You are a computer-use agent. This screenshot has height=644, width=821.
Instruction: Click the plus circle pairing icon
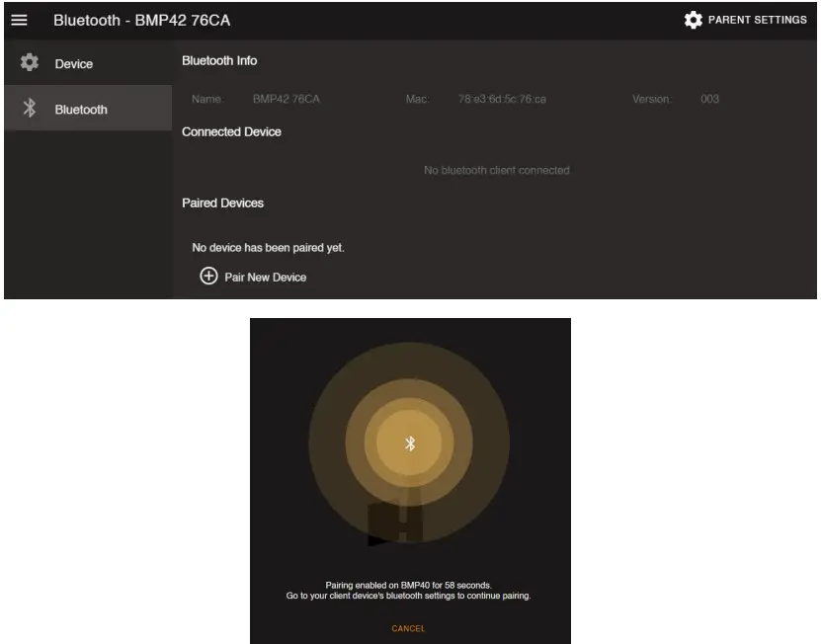click(x=208, y=276)
